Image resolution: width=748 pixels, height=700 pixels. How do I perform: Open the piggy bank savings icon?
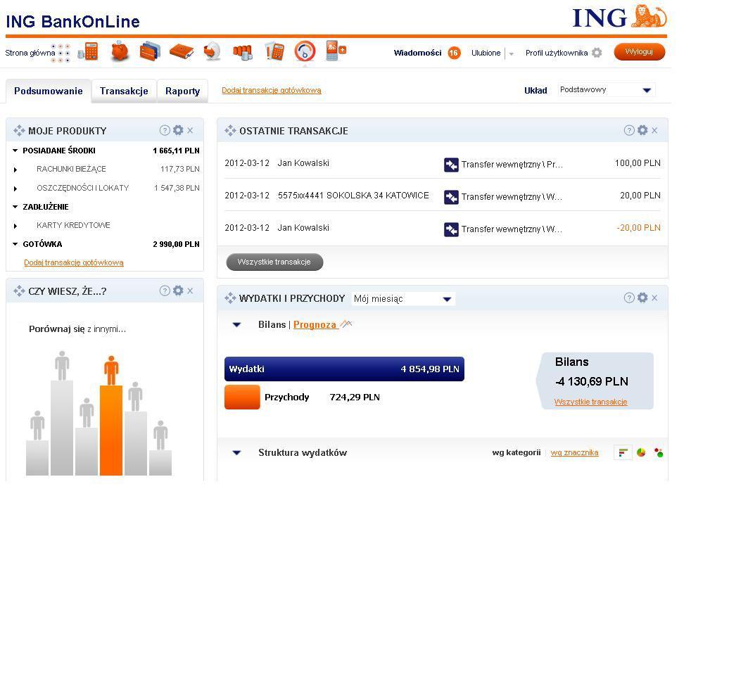pyautogui.click(x=120, y=51)
